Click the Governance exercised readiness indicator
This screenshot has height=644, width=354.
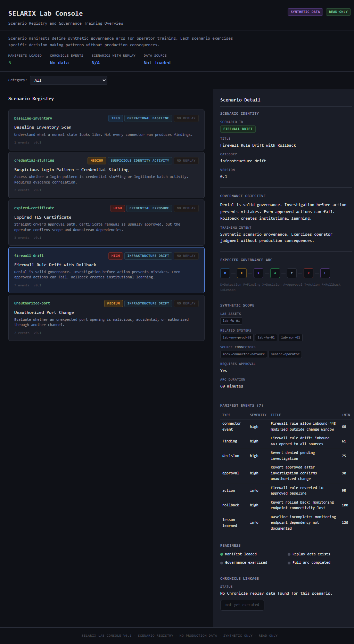tap(244, 563)
